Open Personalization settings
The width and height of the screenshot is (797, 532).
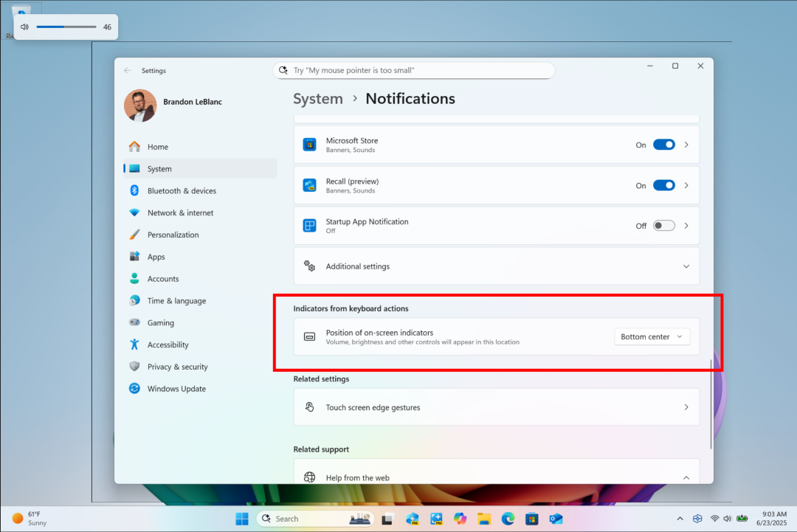[x=177, y=235]
